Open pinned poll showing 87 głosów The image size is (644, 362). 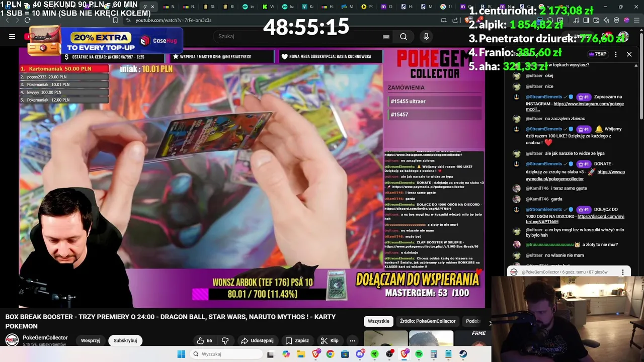569,272
